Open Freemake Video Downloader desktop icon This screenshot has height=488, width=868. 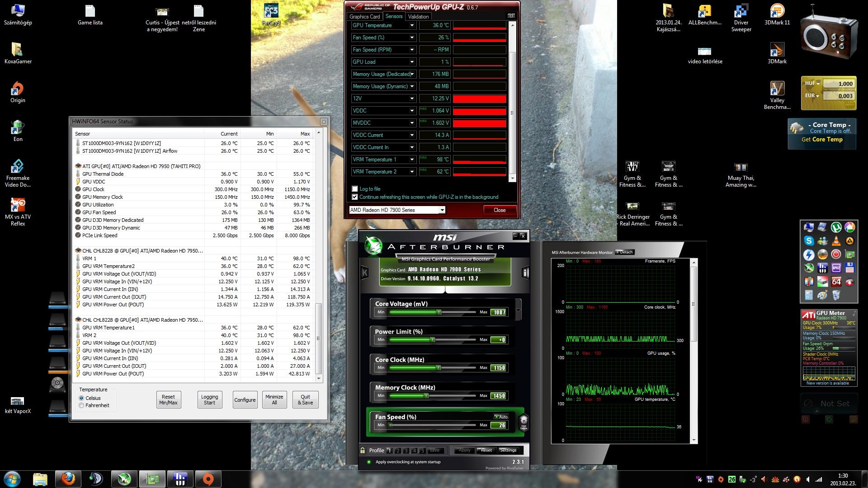pos(18,174)
